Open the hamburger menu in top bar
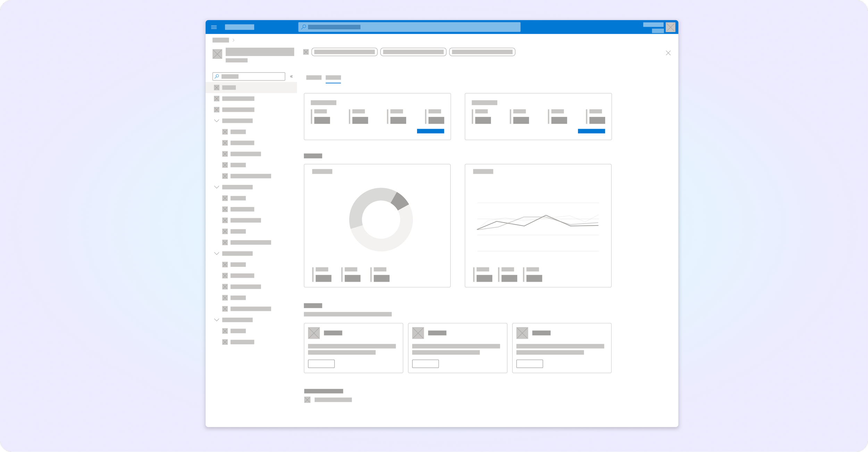Image resolution: width=868 pixels, height=452 pixels. [x=214, y=27]
